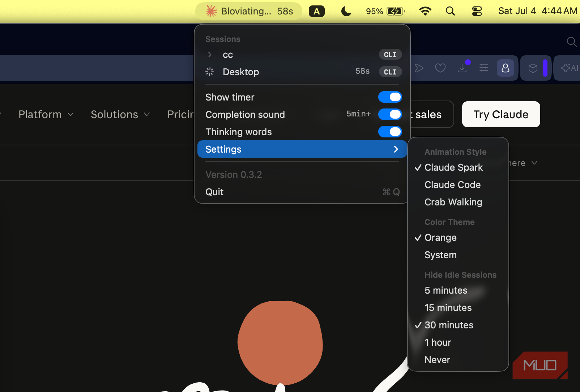Image resolution: width=580 pixels, height=392 pixels.
Task: Open Spotlight search in menu bar
Action: click(x=450, y=11)
